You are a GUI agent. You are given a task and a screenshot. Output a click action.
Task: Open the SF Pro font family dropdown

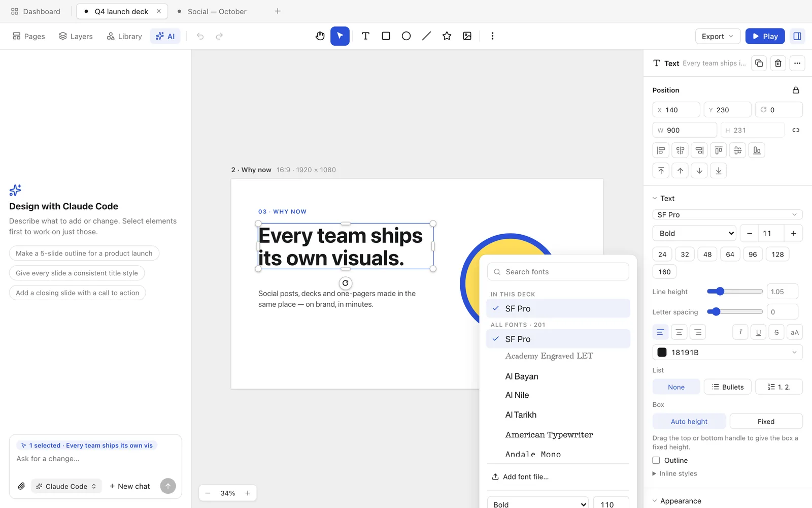coord(727,214)
